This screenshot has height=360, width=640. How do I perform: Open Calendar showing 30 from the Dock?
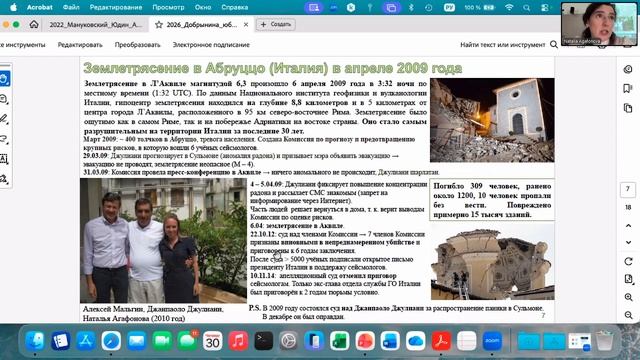tap(213, 341)
